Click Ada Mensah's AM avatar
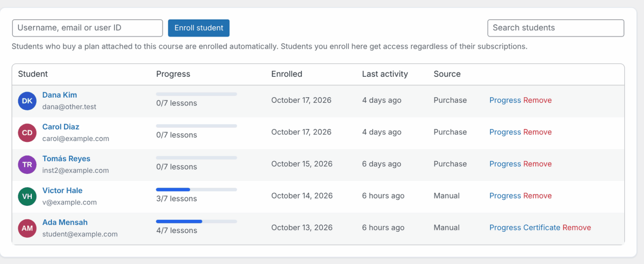The height and width of the screenshot is (264, 644). coord(27,228)
